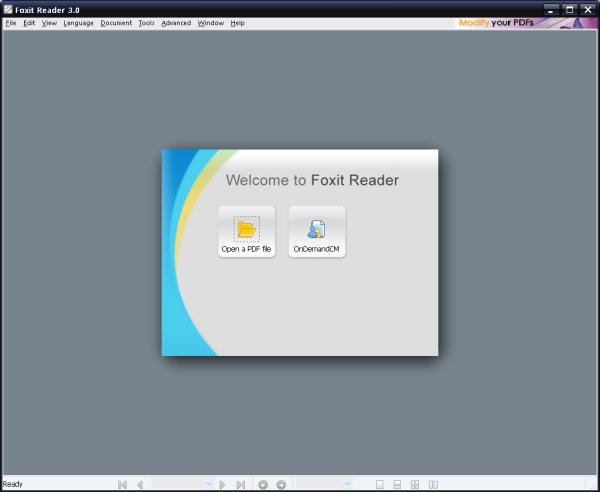Click the Open a PDF file folder icon

[246, 229]
